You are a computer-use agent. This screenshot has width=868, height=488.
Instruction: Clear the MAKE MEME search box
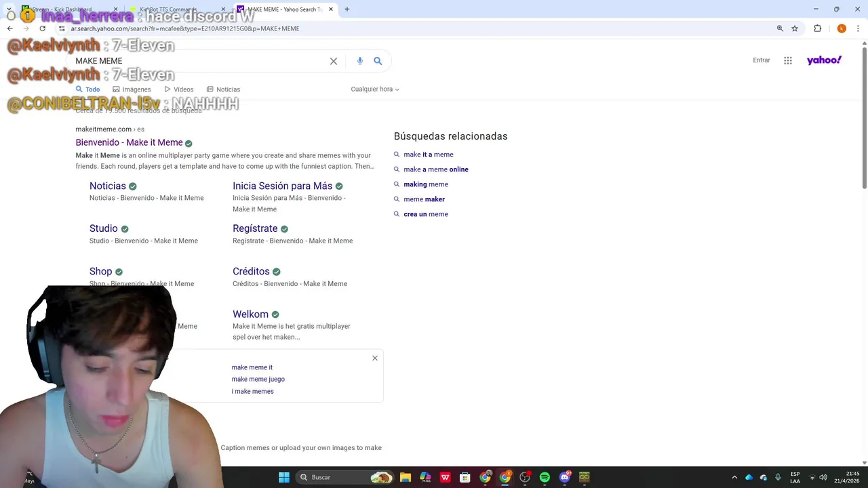pyautogui.click(x=334, y=61)
